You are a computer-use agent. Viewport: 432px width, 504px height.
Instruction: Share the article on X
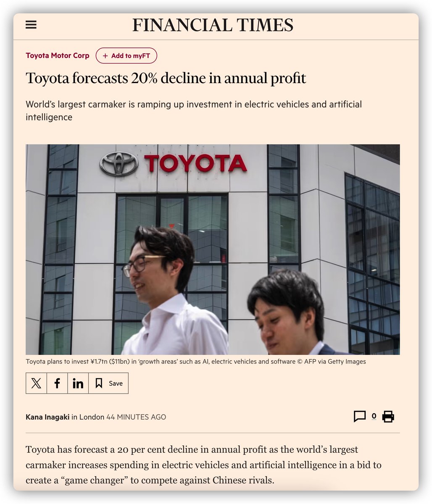pos(36,383)
